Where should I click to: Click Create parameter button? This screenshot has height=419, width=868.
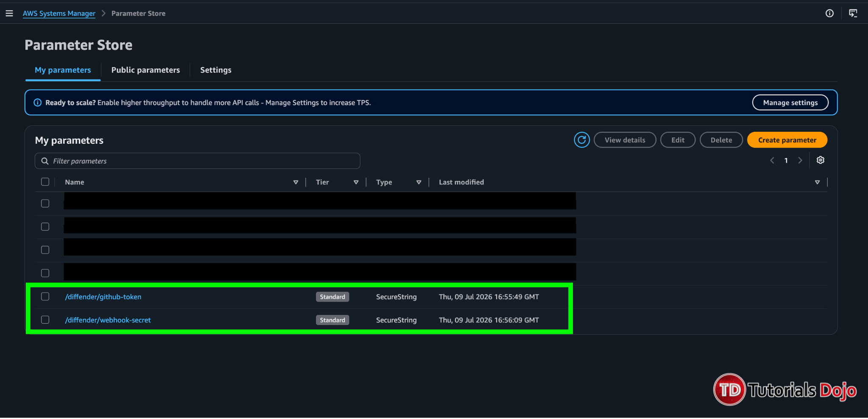(787, 140)
